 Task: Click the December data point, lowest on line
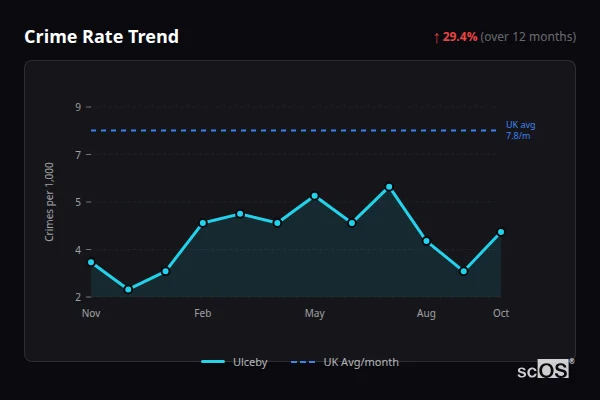[129, 289]
